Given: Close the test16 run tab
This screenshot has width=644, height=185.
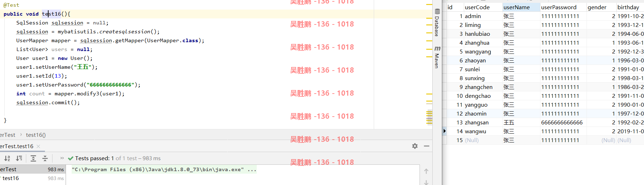Looking at the screenshot, I should [38, 146].
